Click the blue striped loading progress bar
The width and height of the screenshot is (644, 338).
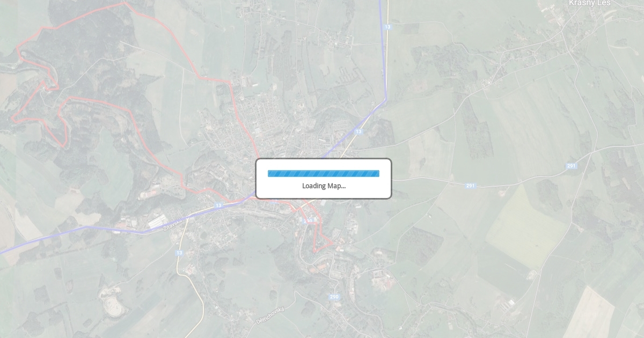(x=324, y=173)
